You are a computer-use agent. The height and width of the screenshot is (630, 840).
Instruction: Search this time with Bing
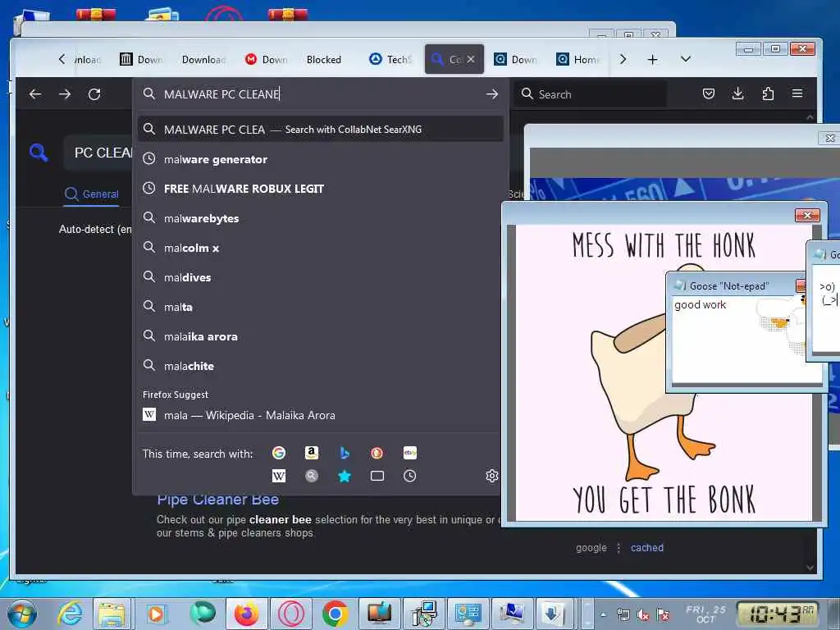tap(345, 453)
